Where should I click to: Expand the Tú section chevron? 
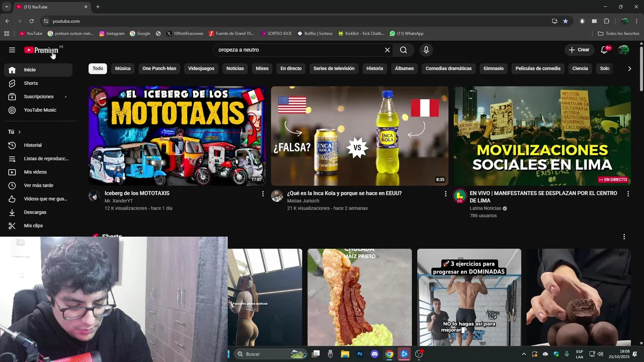[20, 132]
